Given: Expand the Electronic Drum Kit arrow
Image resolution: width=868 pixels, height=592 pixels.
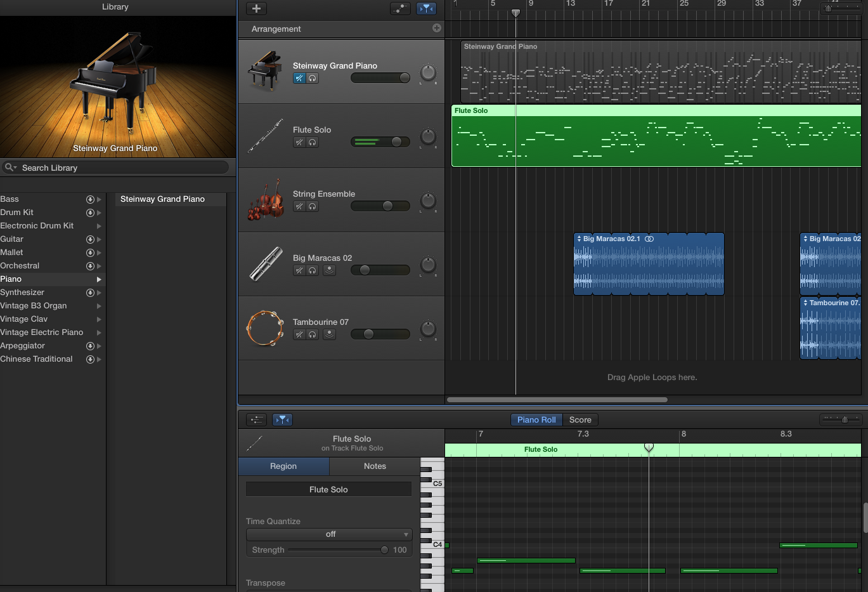Looking at the screenshot, I should click(99, 226).
